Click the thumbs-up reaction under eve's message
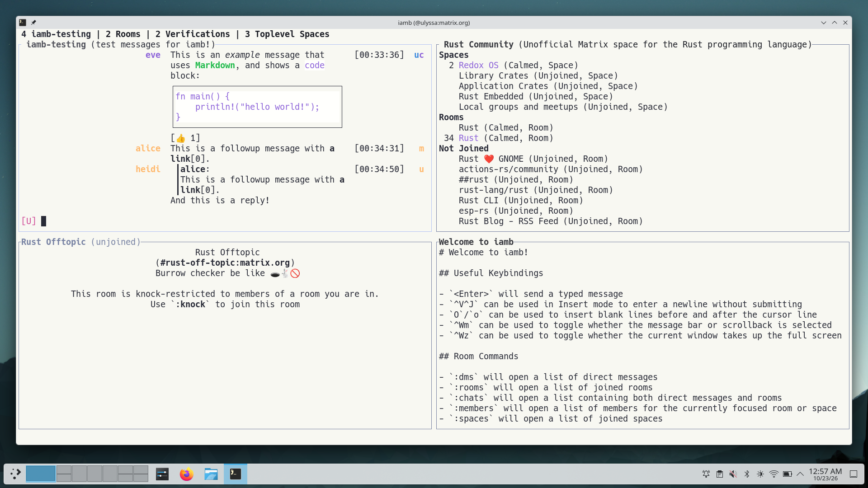This screenshot has width=868, height=488. point(185,138)
